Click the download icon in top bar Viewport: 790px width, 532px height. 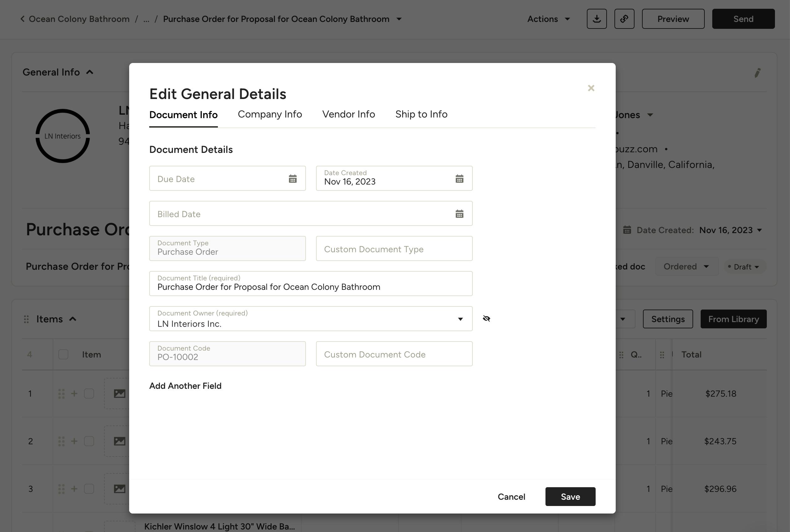pos(597,19)
